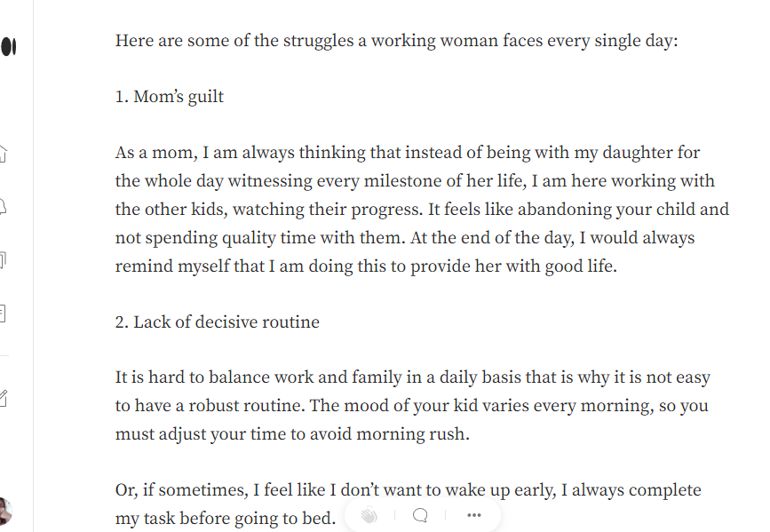Click the "1. Mom's guilt" heading
The height and width of the screenshot is (532, 770).
point(170,97)
